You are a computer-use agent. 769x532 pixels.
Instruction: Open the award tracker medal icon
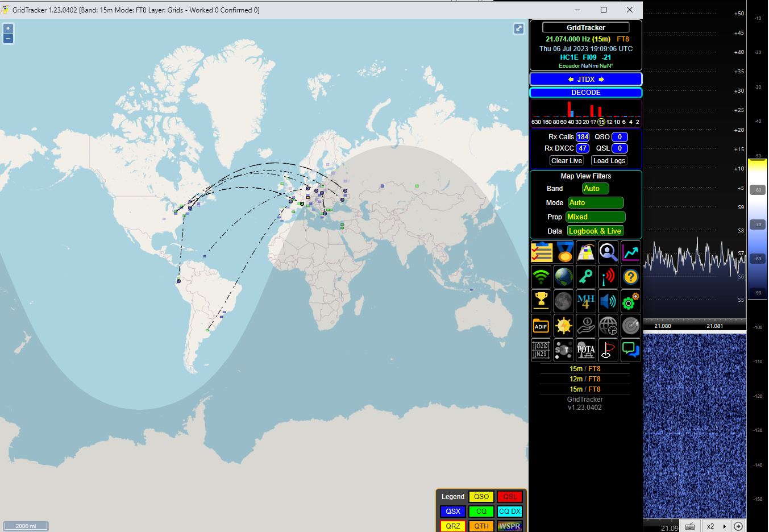click(x=564, y=252)
